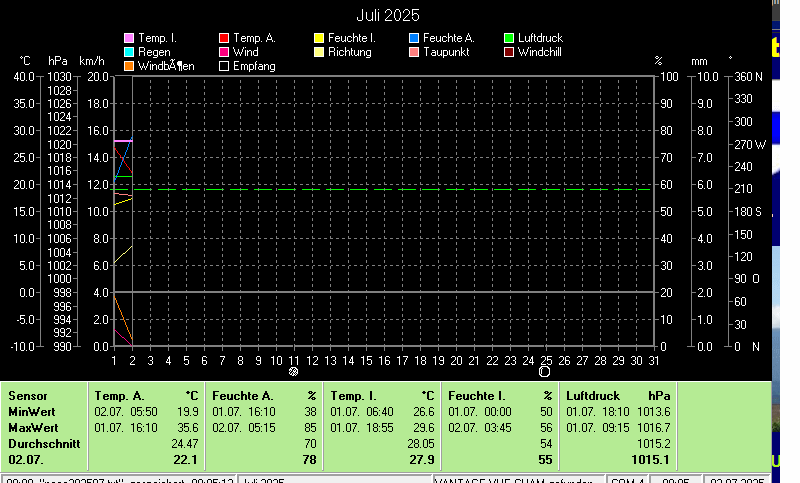This screenshot has height=483, width=800.
Task: Click Luftdruck max value 1016.7
Action: (x=654, y=428)
